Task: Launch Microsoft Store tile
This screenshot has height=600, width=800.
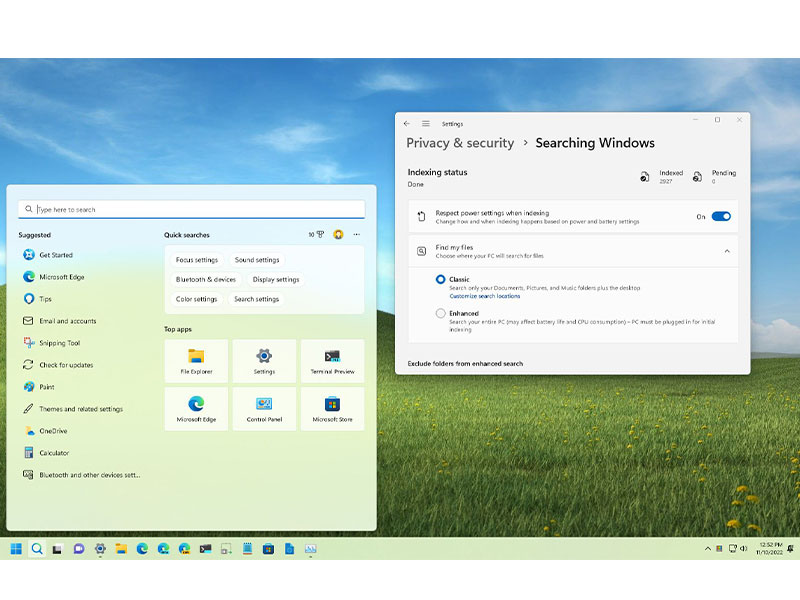Action: [332, 408]
